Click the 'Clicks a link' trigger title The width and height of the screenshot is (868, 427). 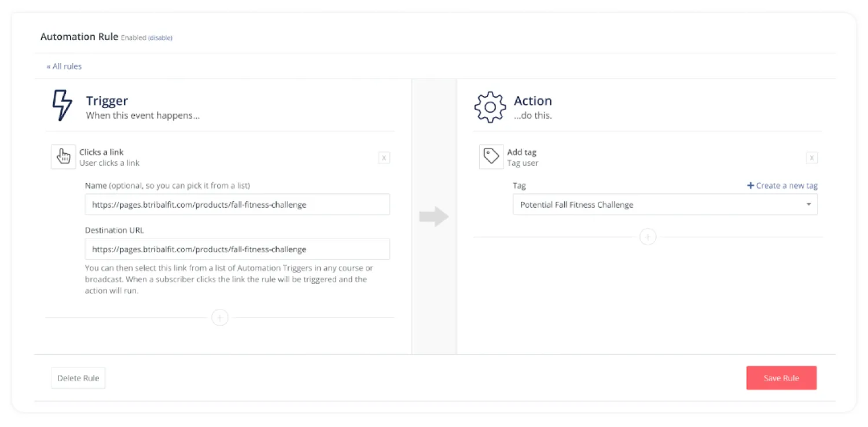[x=102, y=152]
